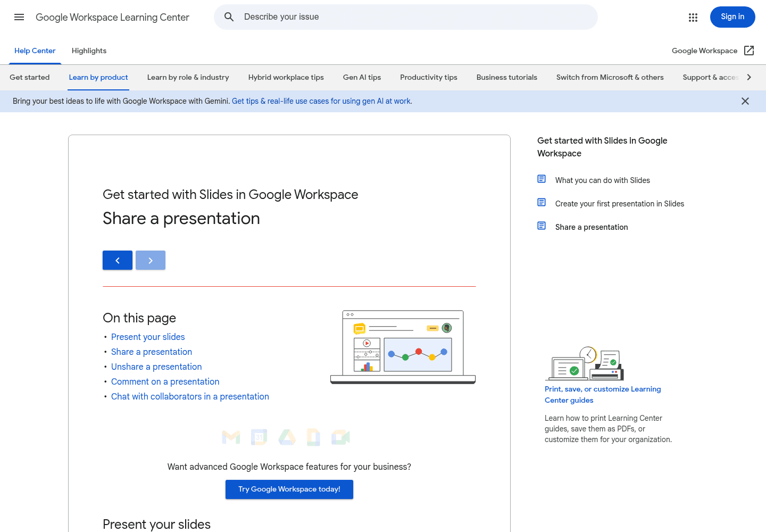Click Try Google Workspace today button
Screen dimensions: 766x532
(x=289, y=489)
